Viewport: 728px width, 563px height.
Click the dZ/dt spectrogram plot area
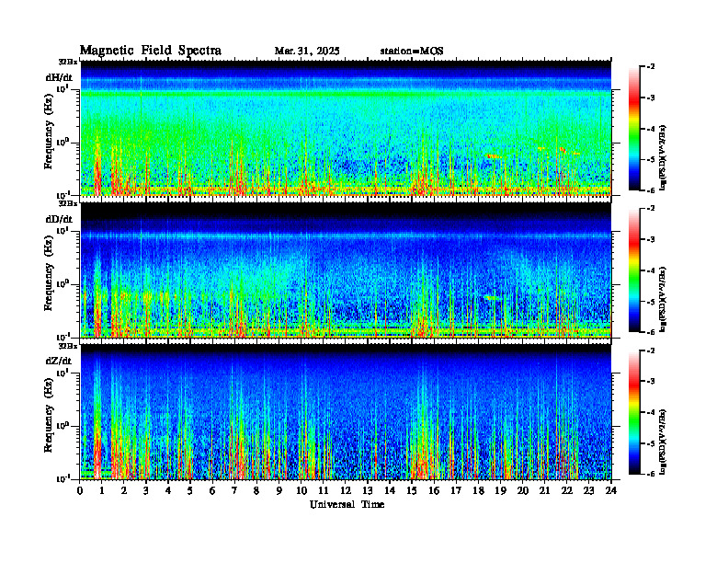(346, 412)
